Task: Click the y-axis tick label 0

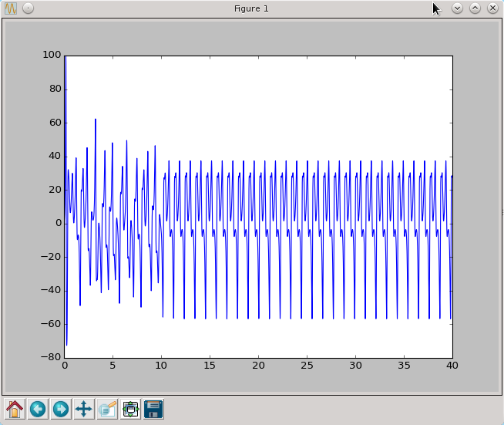Action: point(58,223)
